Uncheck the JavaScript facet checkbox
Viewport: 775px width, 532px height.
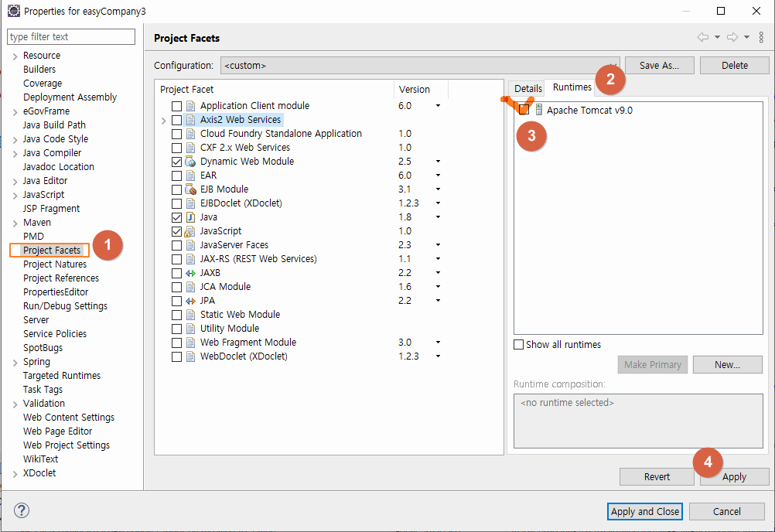tap(176, 231)
